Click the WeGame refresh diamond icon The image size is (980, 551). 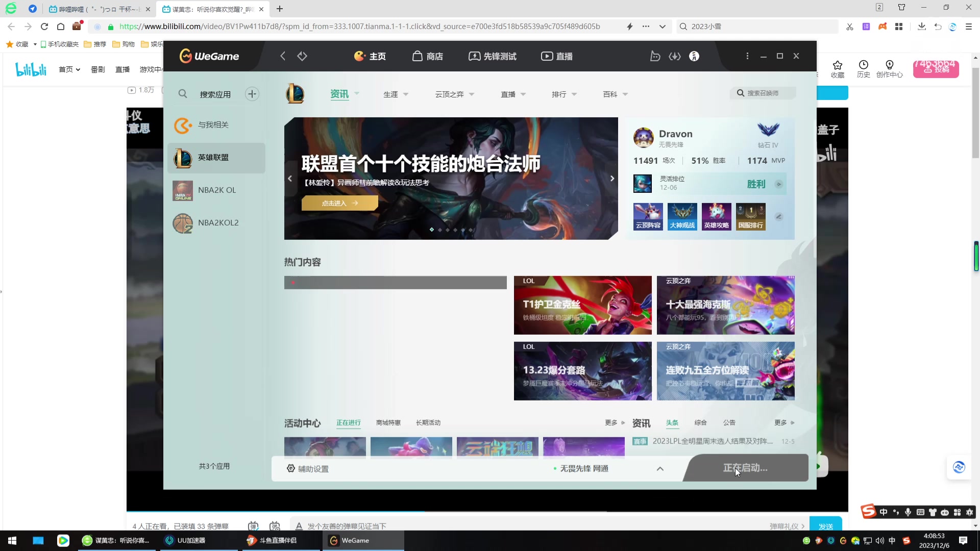tap(302, 56)
